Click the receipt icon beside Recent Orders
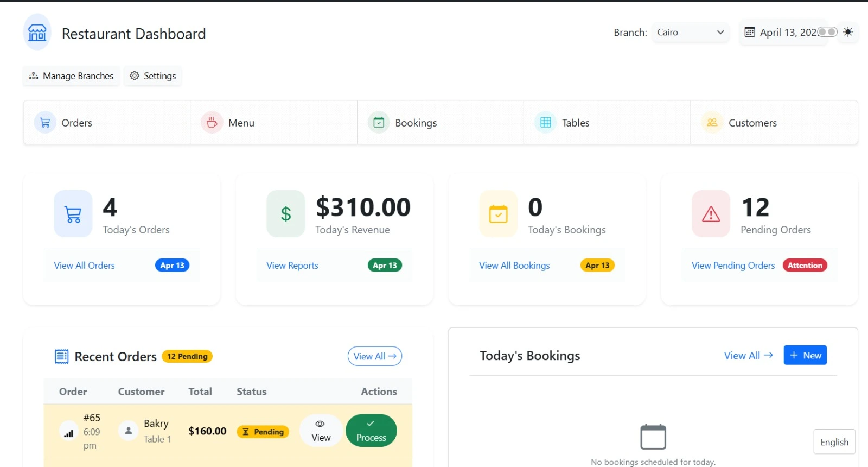This screenshot has width=868, height=467. coord(62,356)
